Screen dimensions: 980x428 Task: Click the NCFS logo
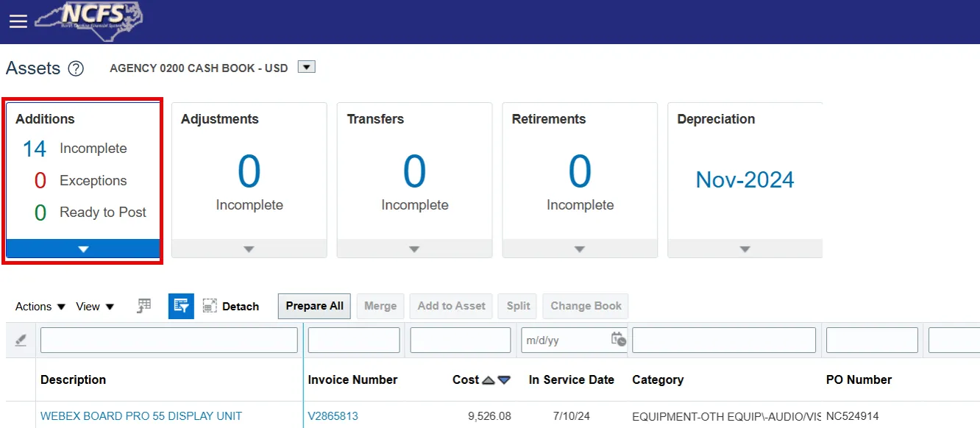coord(90,21)
